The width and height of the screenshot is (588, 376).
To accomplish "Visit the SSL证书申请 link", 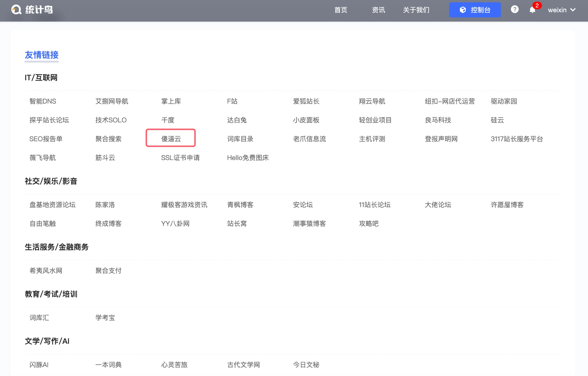I will click(x=180, y=158).
